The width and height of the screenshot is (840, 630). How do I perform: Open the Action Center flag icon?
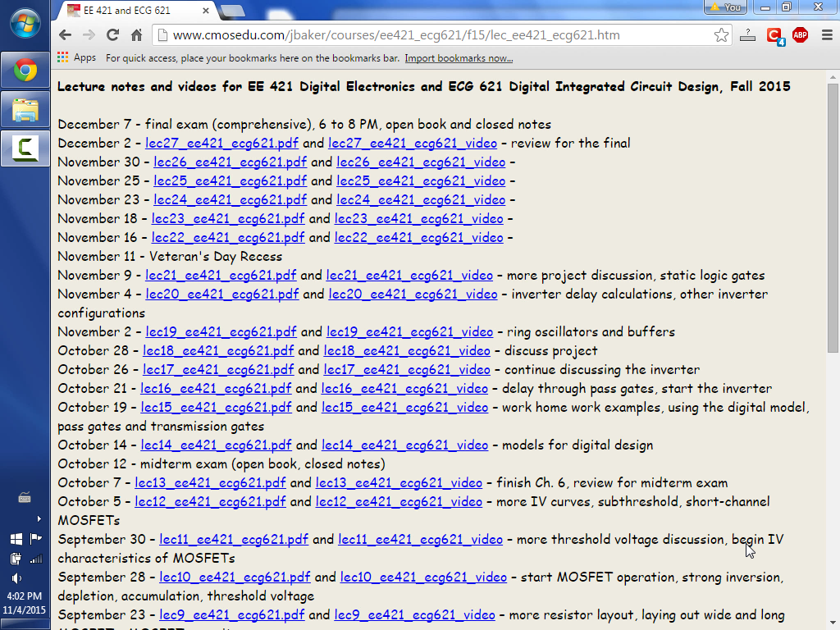tap(36, 538)
